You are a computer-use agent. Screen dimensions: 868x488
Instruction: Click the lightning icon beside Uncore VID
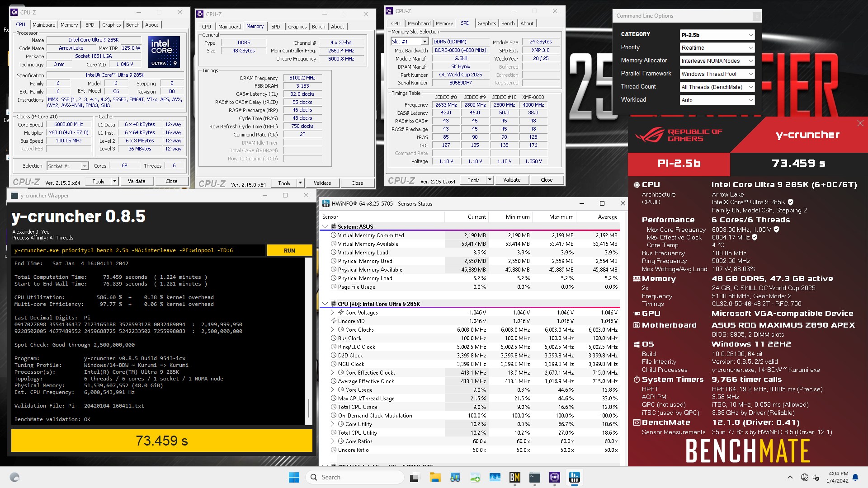tap(334, 321)
